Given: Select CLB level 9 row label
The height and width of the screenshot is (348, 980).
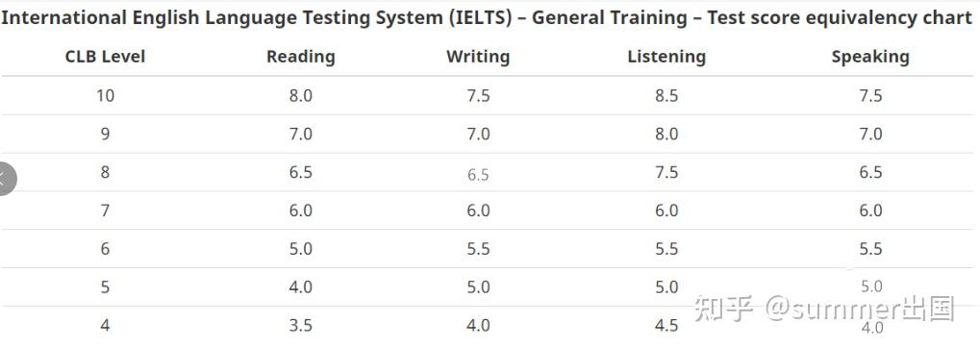Looking at the screenshot, I should pyautogui.click(x=105, y=134).
